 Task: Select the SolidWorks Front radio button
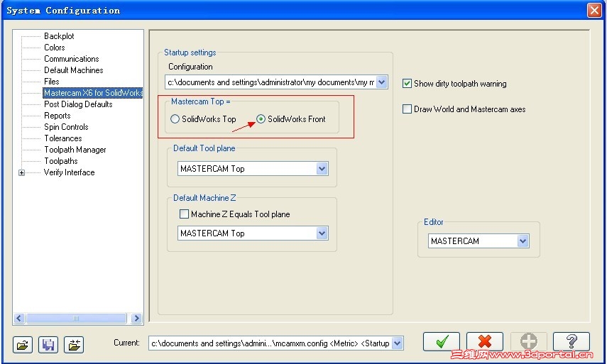[x=261, y=119]
